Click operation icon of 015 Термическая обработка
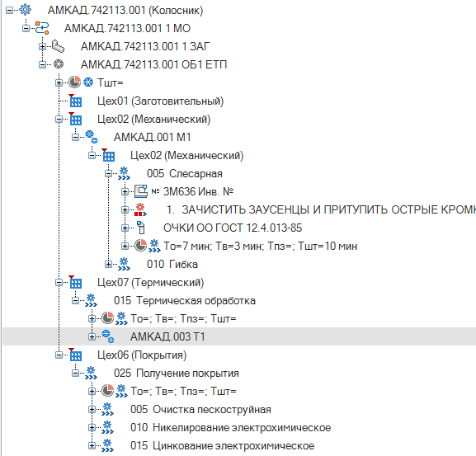The height and width of the screenshot is (456, 476). [91, 300]
